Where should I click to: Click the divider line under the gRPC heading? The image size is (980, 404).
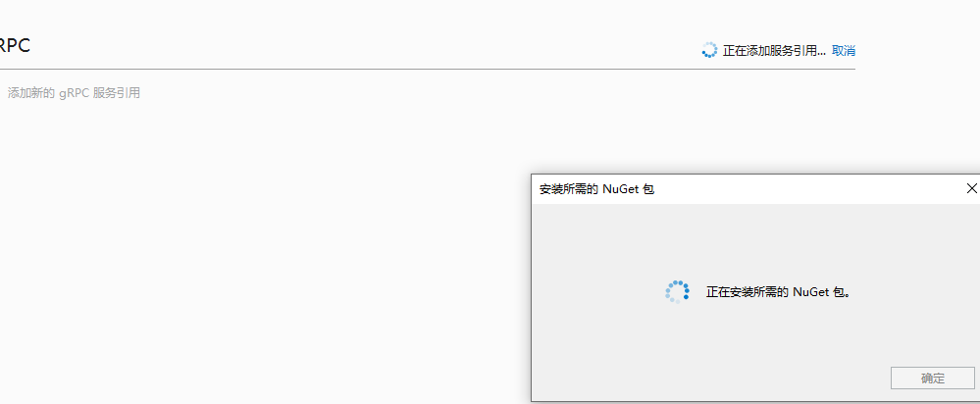(x=428, y=69)
